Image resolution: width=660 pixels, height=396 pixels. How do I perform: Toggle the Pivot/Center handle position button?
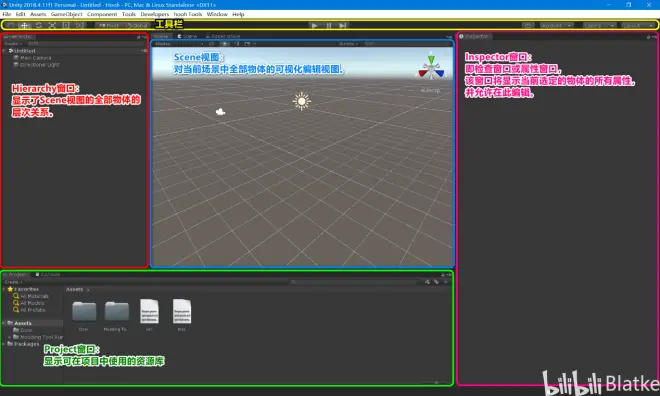click(109, 26)
